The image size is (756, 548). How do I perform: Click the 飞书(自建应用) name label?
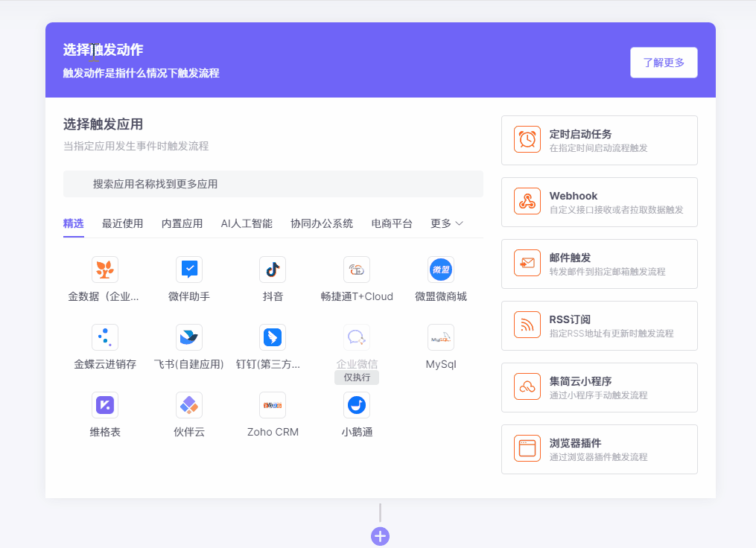pos(189,364)
